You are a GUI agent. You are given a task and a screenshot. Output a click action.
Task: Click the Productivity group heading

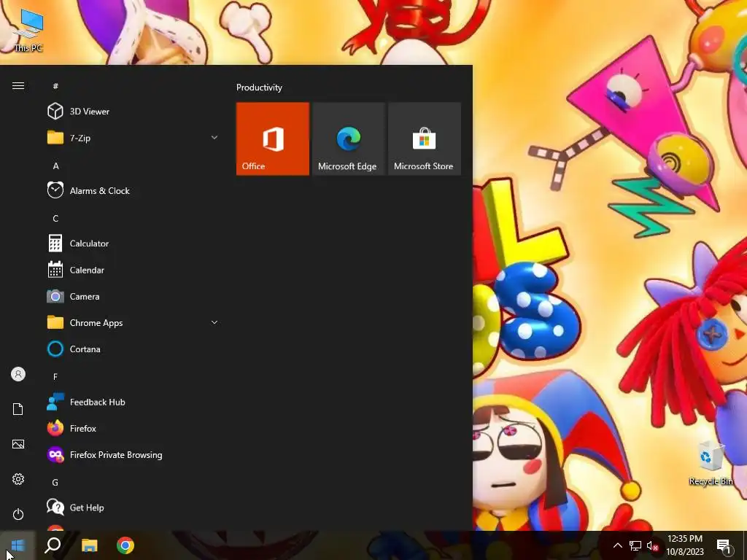[259, 87]
